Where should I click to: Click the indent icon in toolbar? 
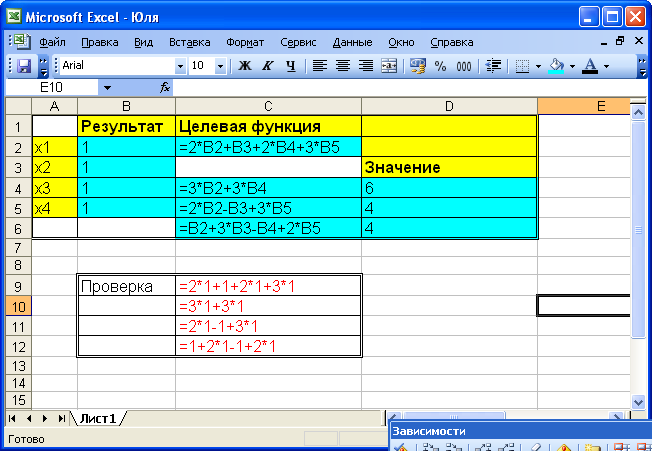[x=493, y=66]
